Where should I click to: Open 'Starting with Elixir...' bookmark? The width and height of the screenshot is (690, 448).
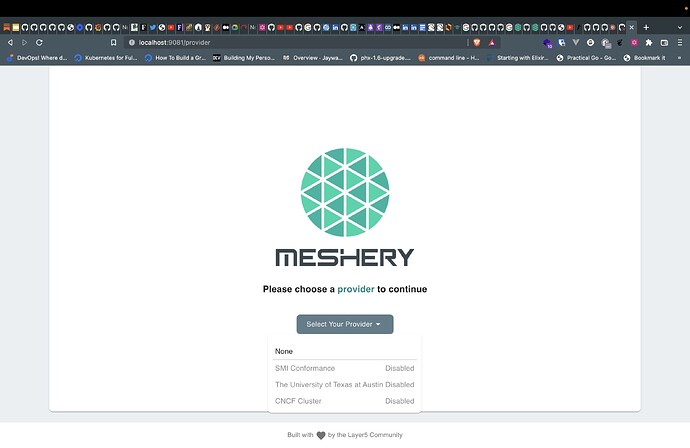pos(518,58)
